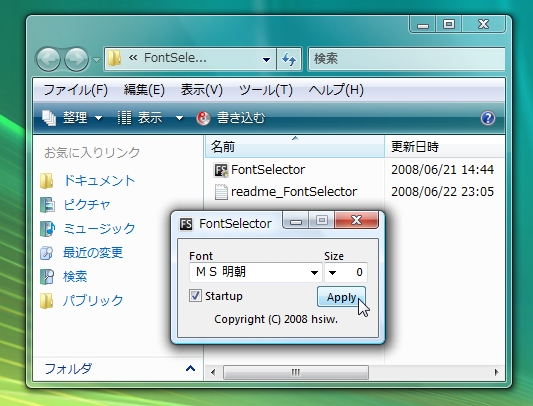Viewport: 533px width, 406px height.
Task: Open the ファイル(F) menu
Action: click(75, 90)
